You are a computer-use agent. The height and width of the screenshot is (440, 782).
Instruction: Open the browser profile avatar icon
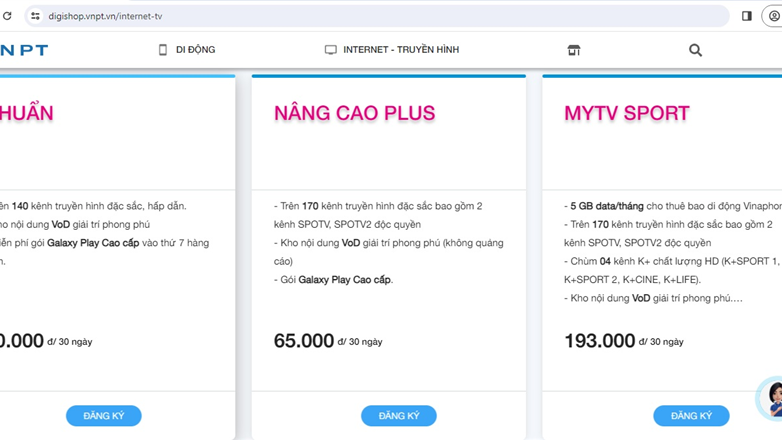point(774,16)
